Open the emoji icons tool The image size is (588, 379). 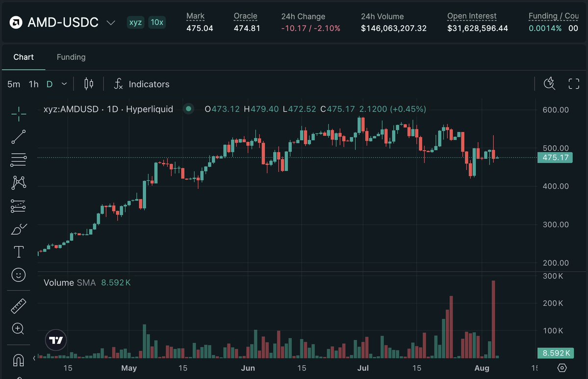tap(18, 275)
